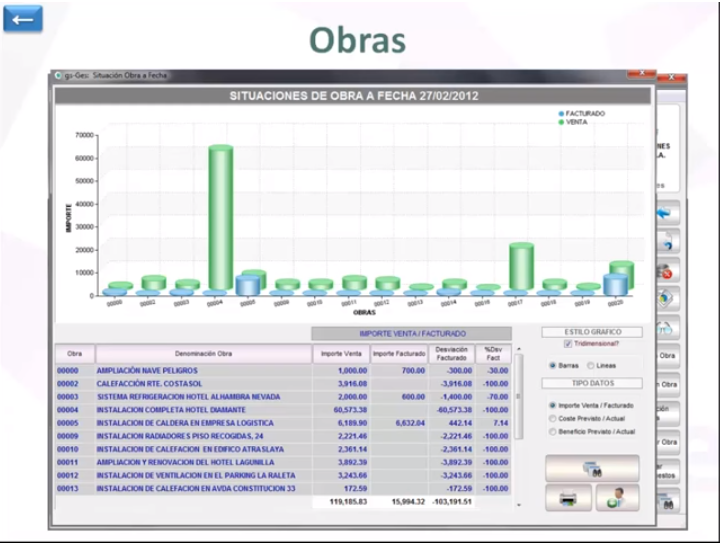Screen dimensions: 720x543
Task: Toggle the Tridimensional checkbox
Action: pos(568,344)
